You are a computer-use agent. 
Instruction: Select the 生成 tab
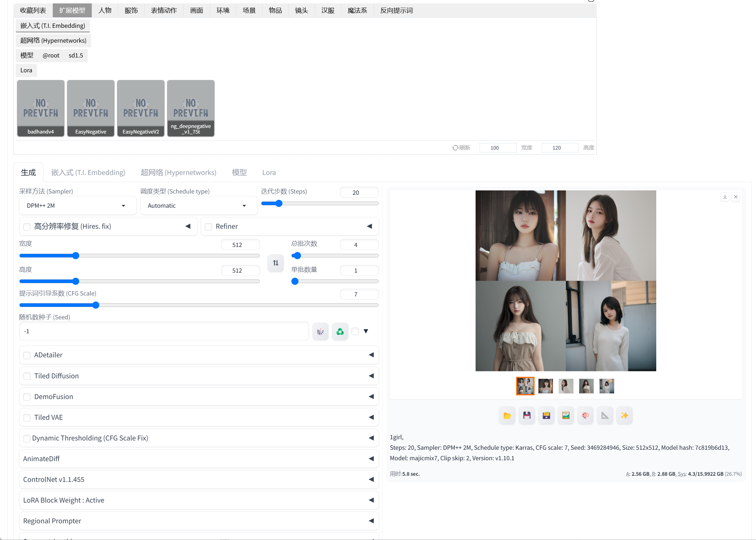click(x=28, y=172)
